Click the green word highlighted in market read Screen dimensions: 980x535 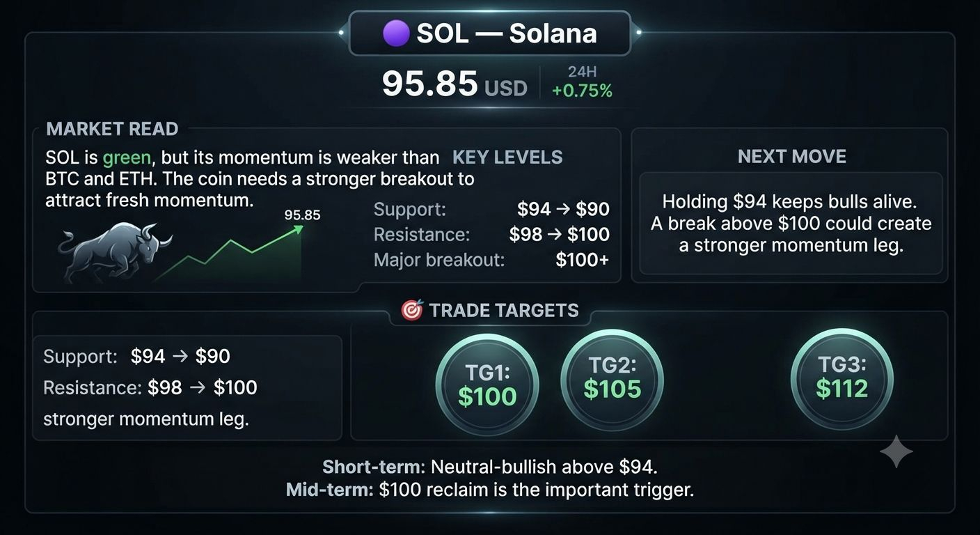127,158
